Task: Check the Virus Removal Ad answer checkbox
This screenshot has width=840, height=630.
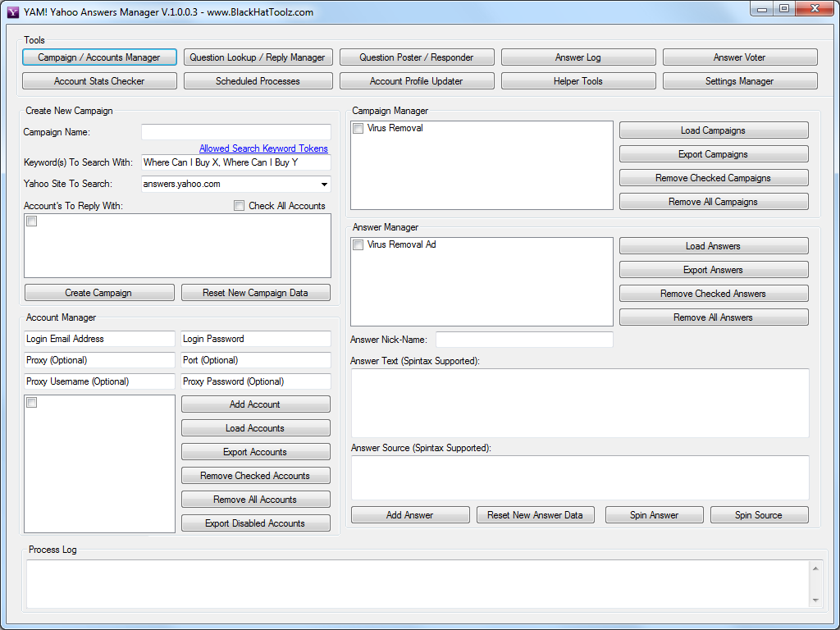Action: click(358, 244)
